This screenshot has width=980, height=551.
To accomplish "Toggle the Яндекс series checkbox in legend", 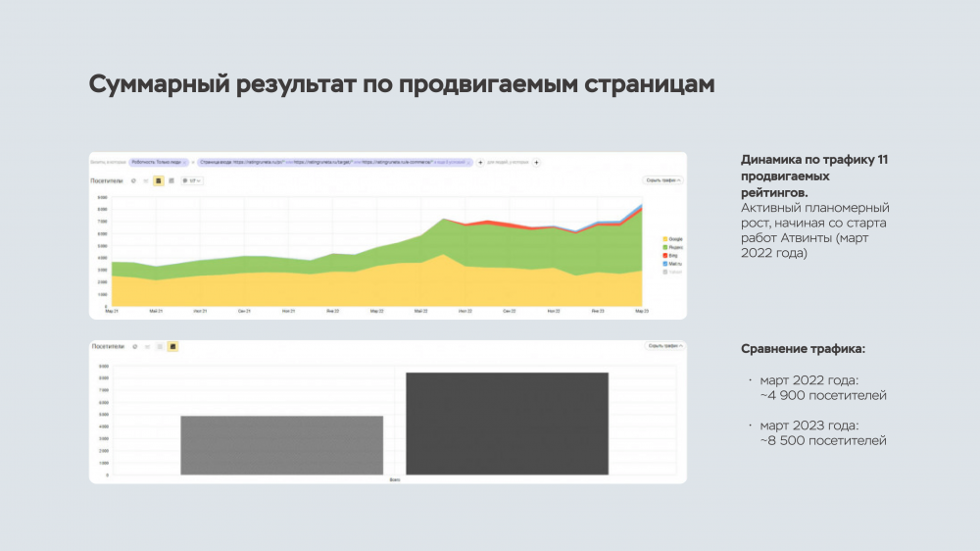I will point(665,247).
